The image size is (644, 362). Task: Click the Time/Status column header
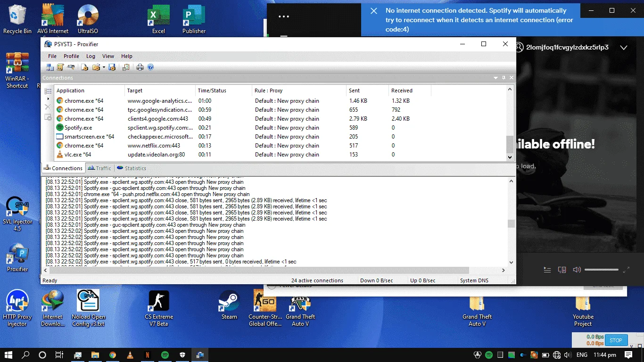[x=223, y=90]
